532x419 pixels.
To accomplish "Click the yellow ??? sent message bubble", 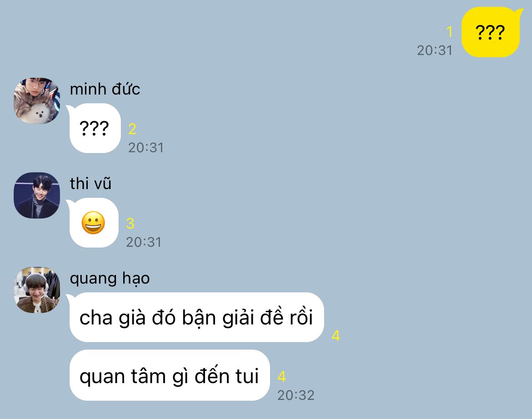I will click(x=491, y=32).
